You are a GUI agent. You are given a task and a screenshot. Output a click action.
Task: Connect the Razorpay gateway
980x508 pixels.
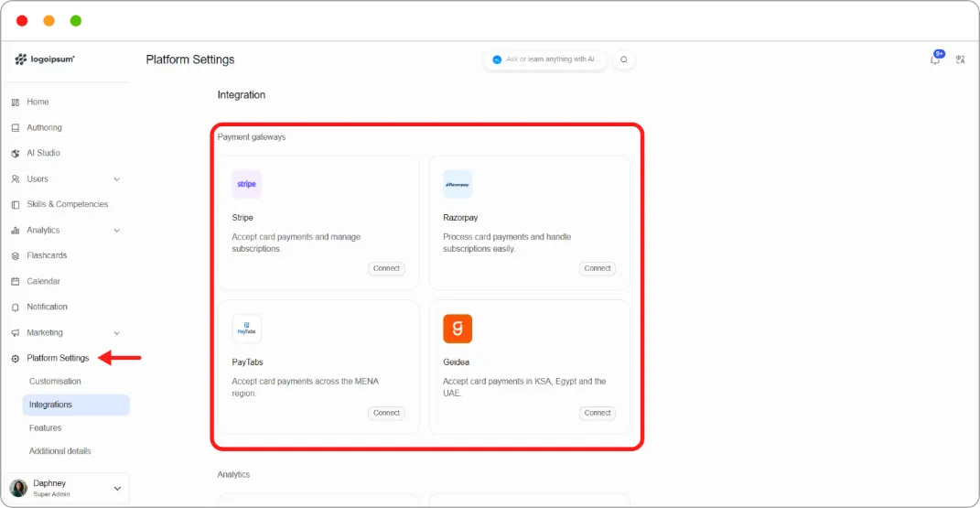[x=598, y=269]
